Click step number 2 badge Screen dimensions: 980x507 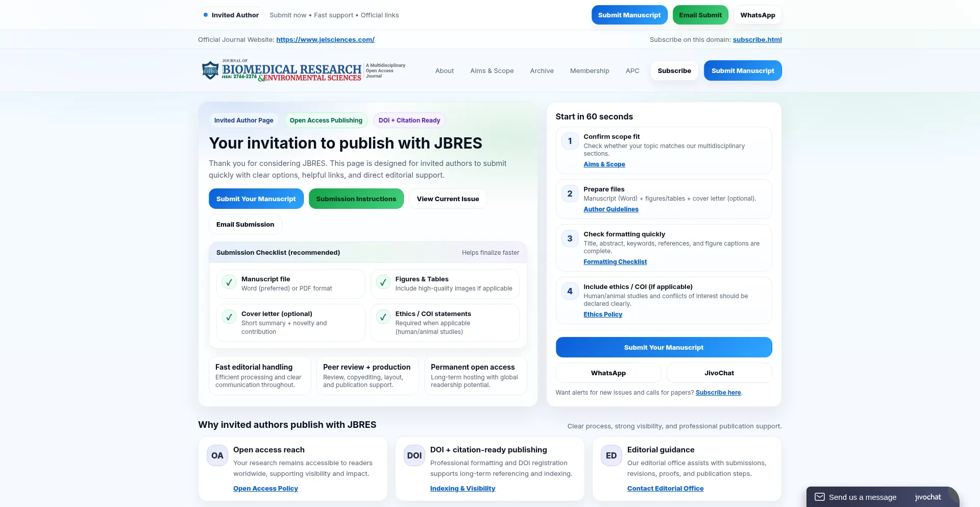(x=570, y=194)
